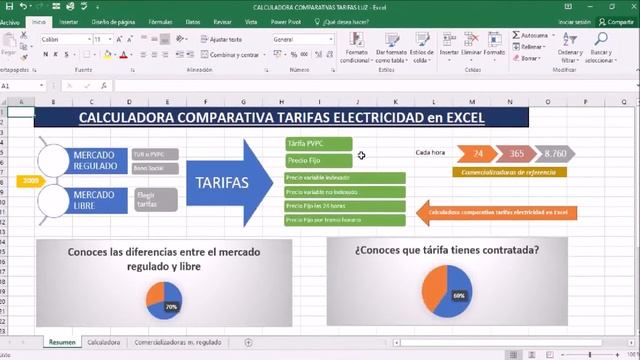Open Calculadora sheet tab
This screenshot has width=640, height=360.
tap(104, 342)
